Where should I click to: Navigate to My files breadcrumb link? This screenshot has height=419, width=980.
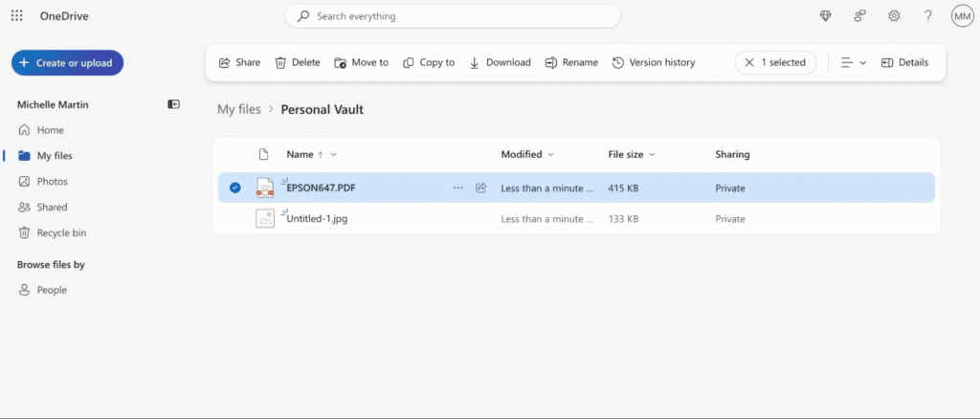pos(238,110)
